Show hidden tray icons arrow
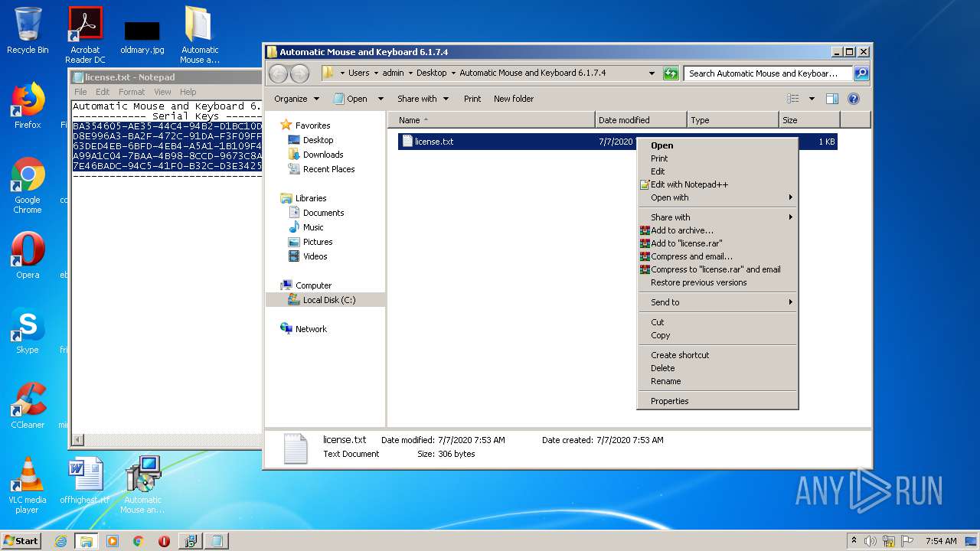This screenshot has width=980, height=551. (x=854, y=541)
